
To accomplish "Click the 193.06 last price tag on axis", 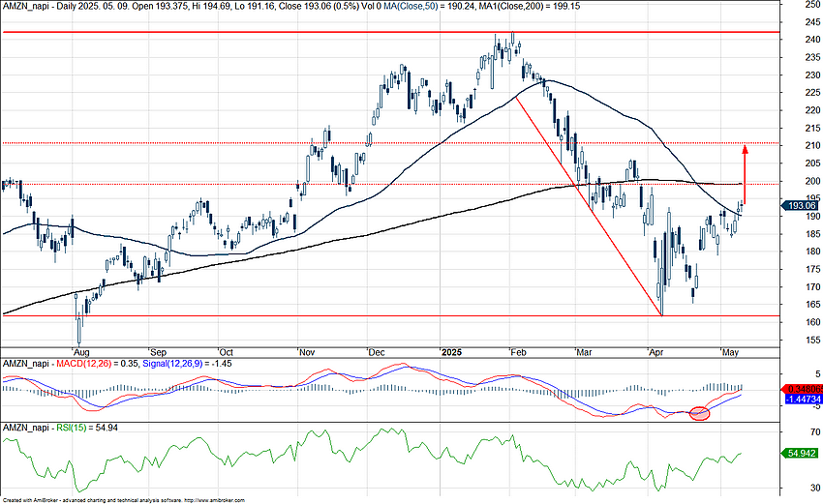I will 802,206.
